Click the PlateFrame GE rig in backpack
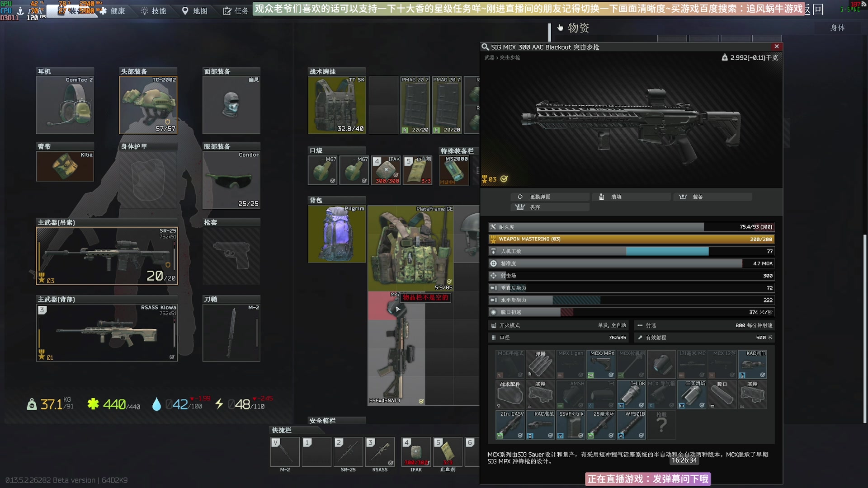Viewport: 868px width, 488px height. pyautogui.click(x=410, y=249)
